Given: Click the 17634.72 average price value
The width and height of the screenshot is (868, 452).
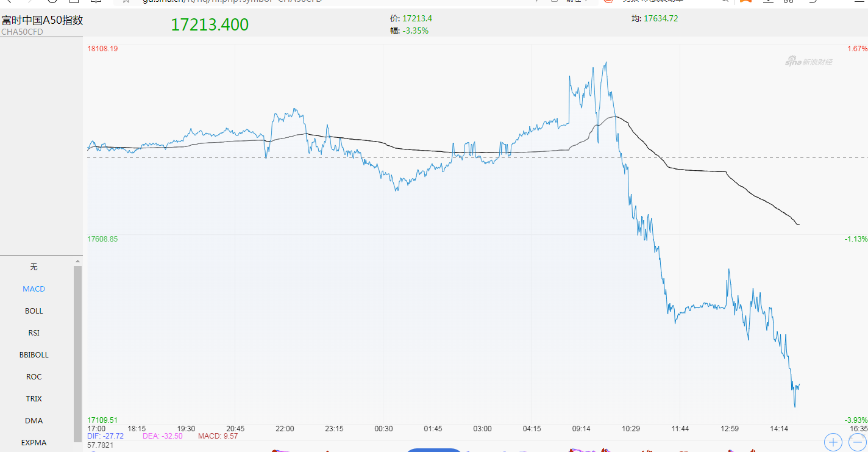Looking at the screenshot, I should click(661, 19).
